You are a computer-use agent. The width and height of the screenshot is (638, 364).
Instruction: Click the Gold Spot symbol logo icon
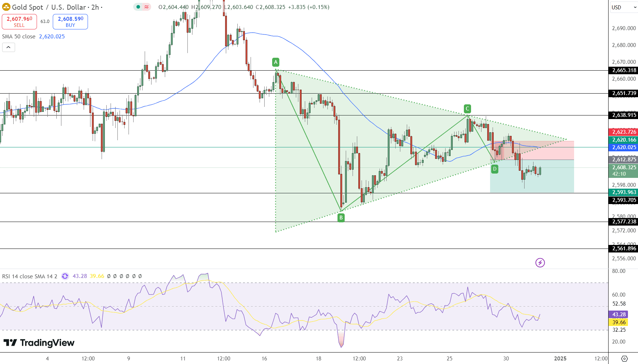[x=6, y=7]
